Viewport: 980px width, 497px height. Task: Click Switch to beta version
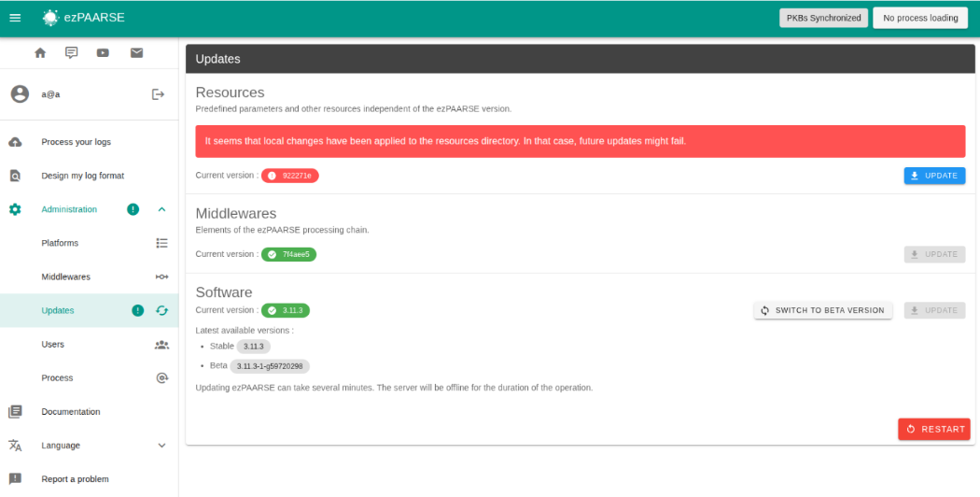coord(823,310)
